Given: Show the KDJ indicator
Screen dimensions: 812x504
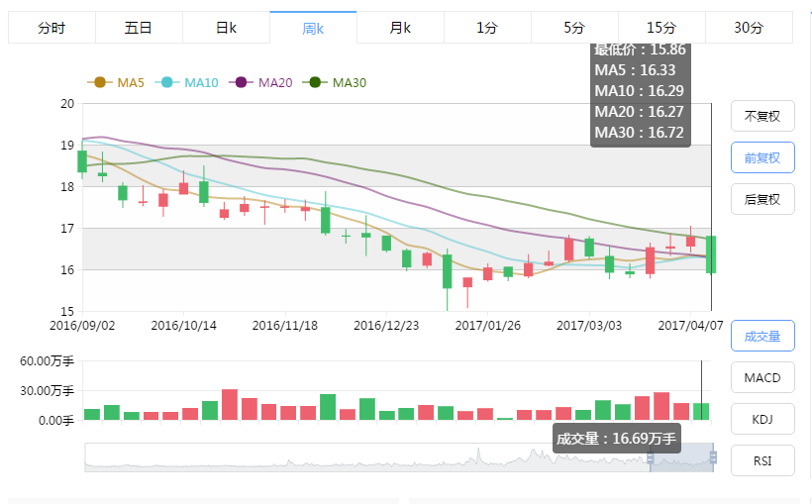Looking at the screenshot, I should pos(762,419).
